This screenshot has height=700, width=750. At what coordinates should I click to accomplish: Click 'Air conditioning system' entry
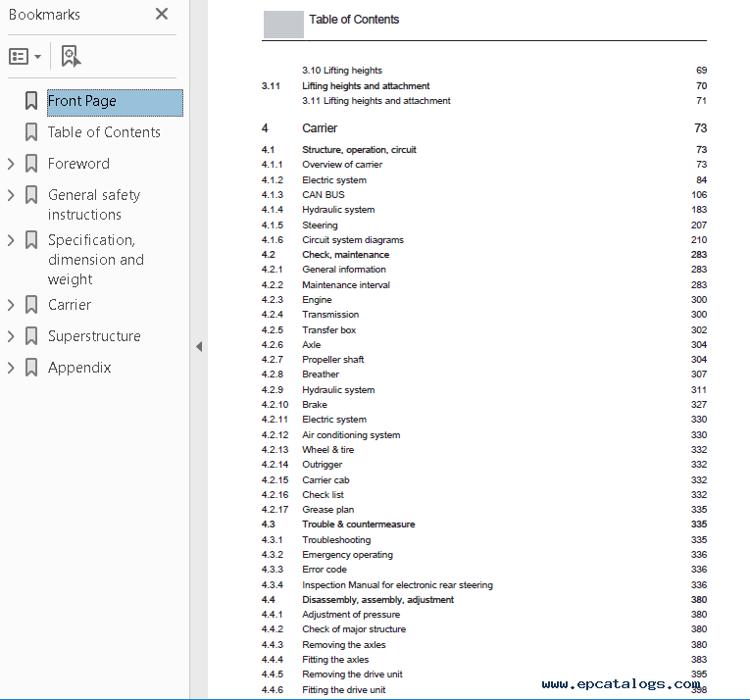click(x=351, y=435)
